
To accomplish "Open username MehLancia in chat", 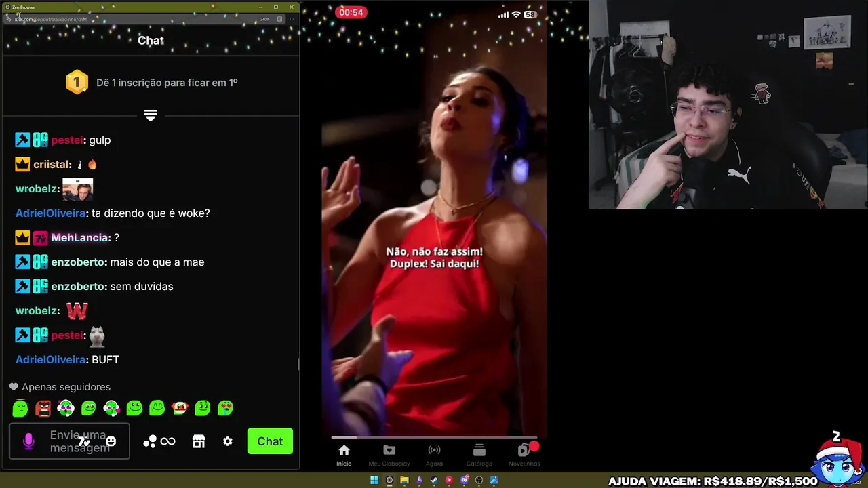I will tap(79, 238).
